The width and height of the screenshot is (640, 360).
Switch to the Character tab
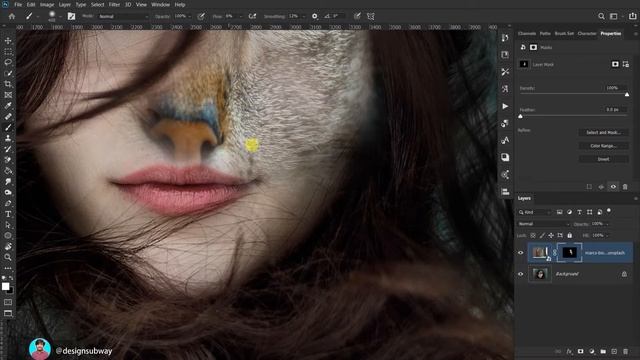(x=587, y=33)
